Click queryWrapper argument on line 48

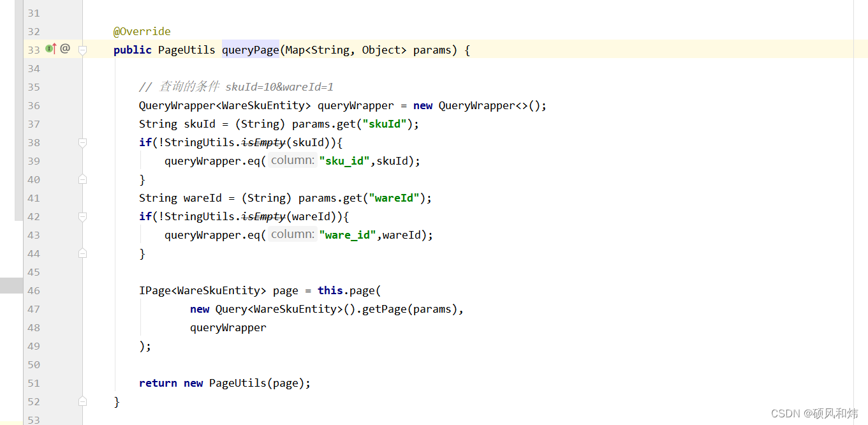point(228,327)
